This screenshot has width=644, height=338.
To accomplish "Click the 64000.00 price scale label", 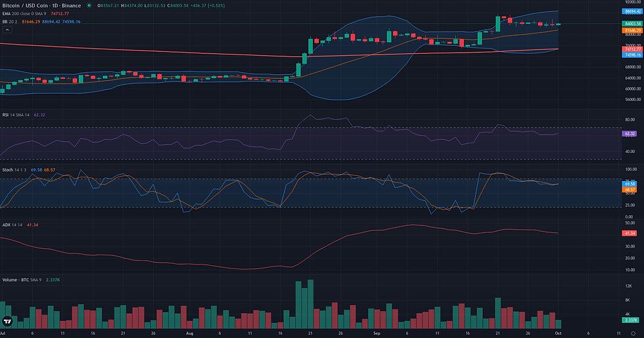I will [633, 78].
